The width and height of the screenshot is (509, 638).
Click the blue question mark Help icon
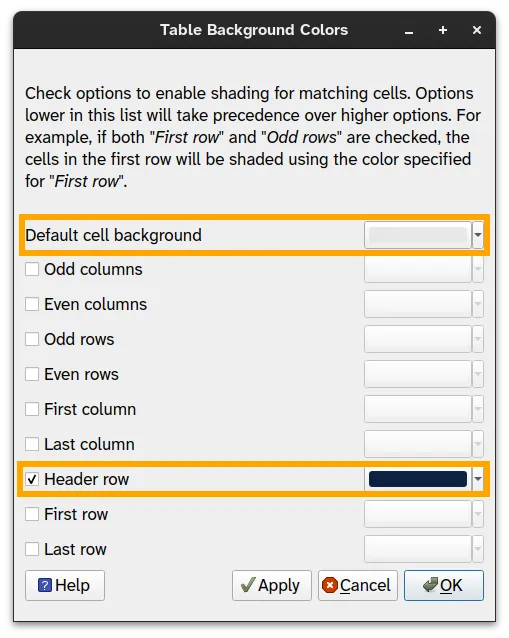45,586
